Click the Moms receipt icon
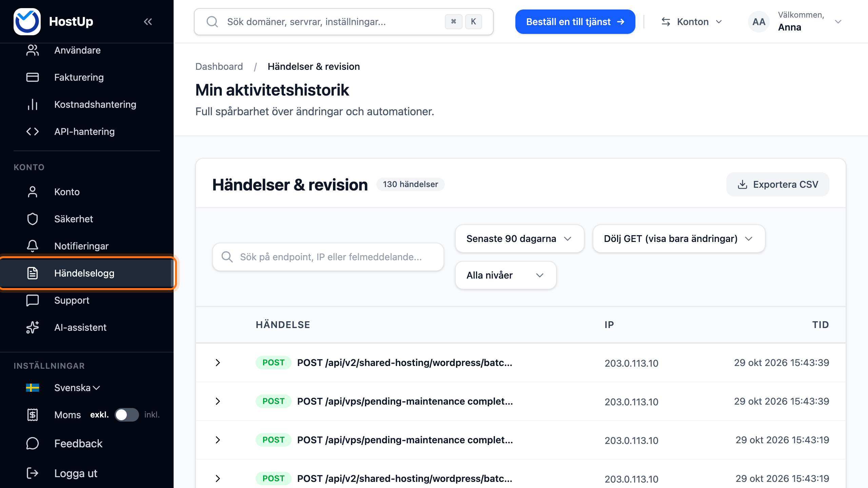Image resolution: width=868 pixels, height=488 pixels. coord(33,415)
